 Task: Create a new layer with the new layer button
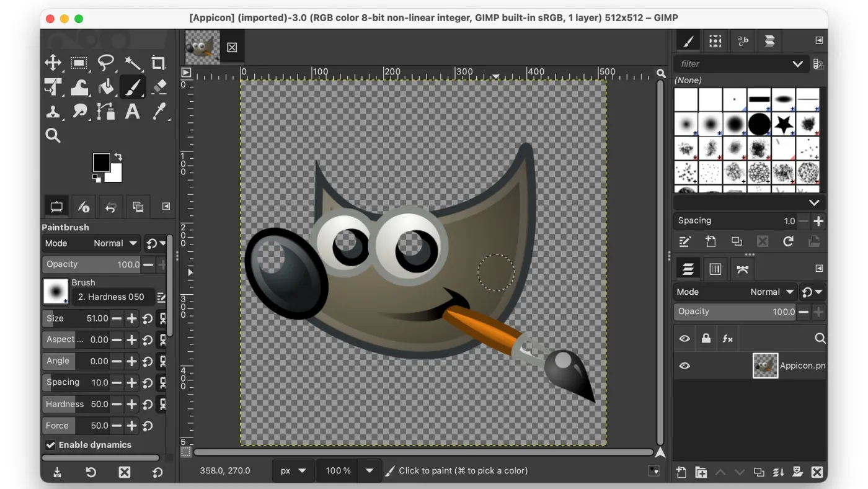tap(680, 472)
